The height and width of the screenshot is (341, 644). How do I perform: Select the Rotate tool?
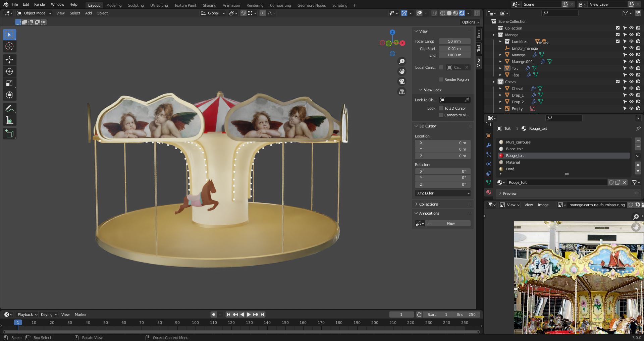(x=9, y=71)
